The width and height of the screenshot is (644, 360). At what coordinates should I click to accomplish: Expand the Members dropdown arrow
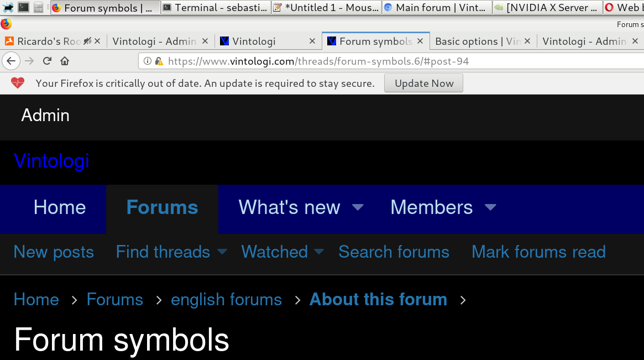(490, 207)
